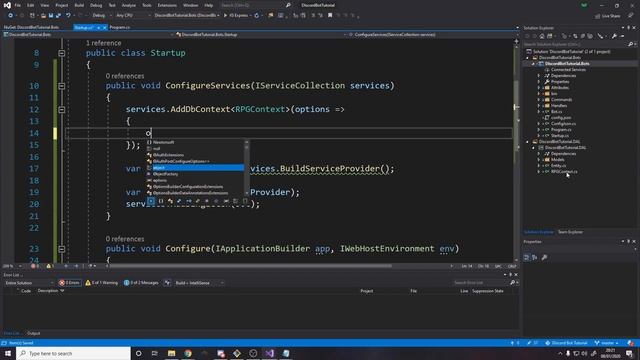Switch to the Output tab

33,333
